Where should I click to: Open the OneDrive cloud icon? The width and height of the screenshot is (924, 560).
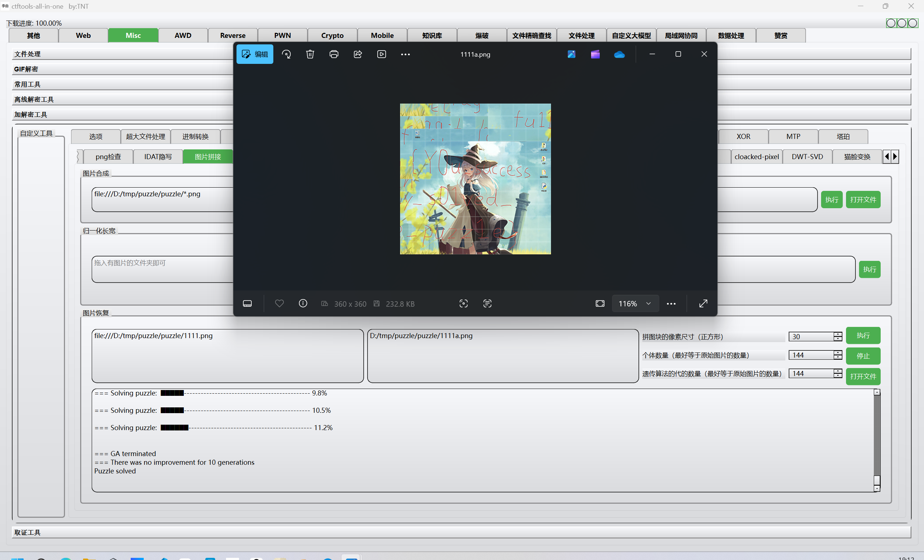click(619, 55)
